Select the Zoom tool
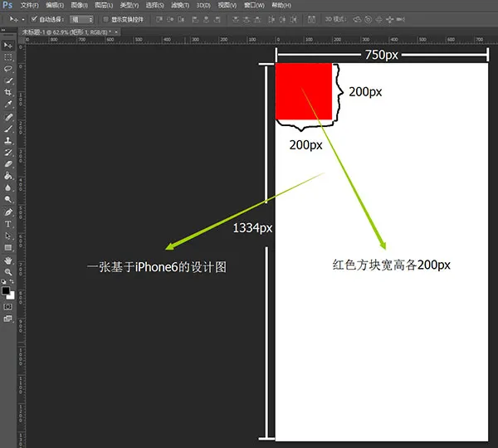Viewport: 498px width, 448px height. 8,272
